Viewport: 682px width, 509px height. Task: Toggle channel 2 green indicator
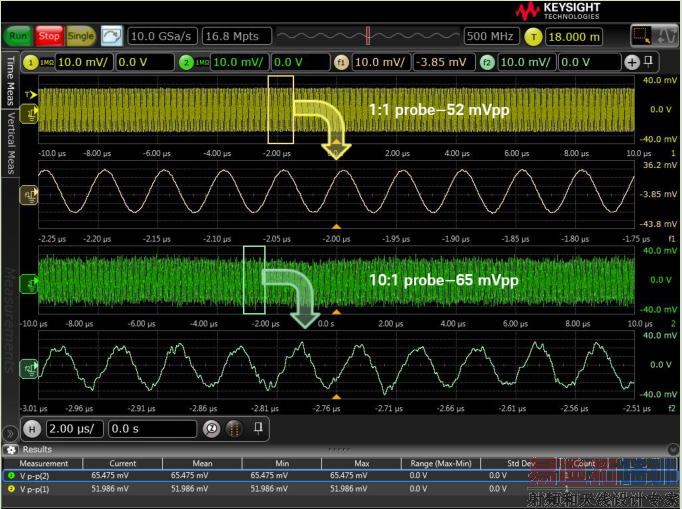click(186, 62)
